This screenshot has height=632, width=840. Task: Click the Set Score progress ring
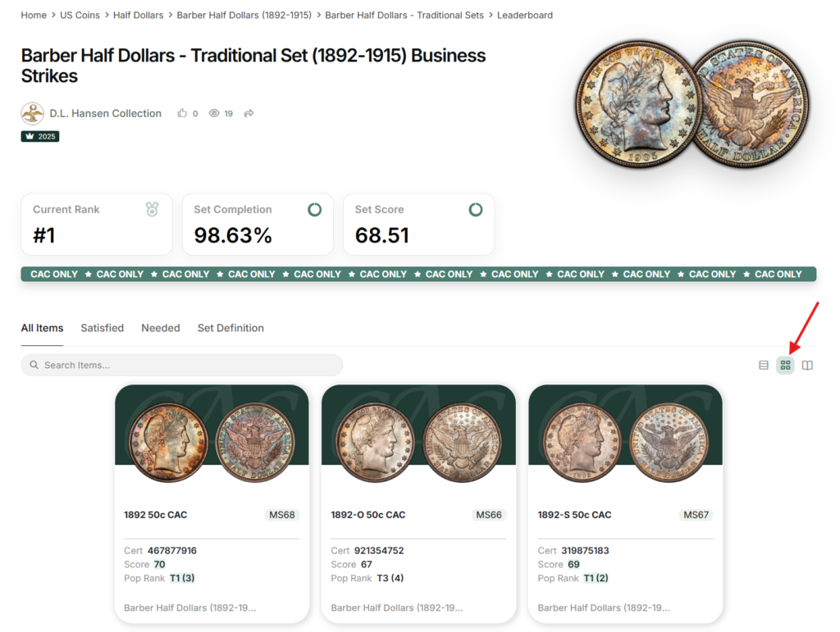coord(475,210)
